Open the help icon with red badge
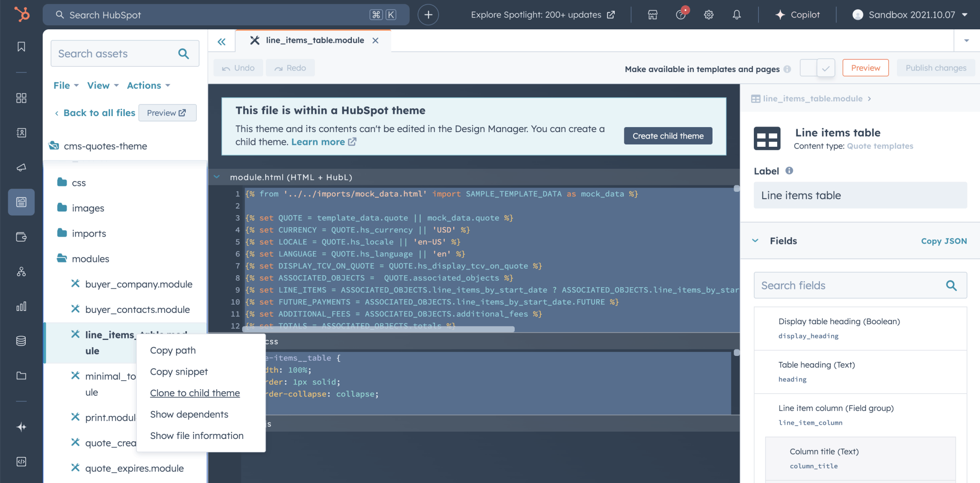 [x=681, y=14]
